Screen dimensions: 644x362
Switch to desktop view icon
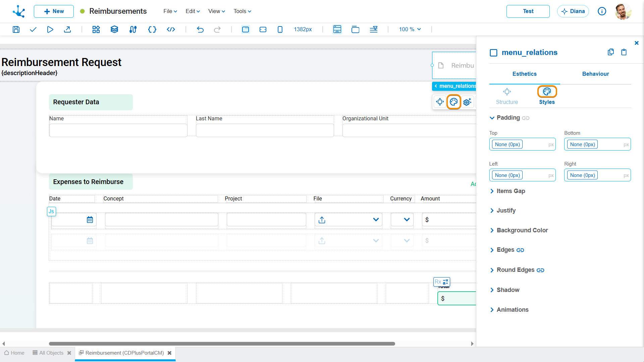tap(246, 29)
